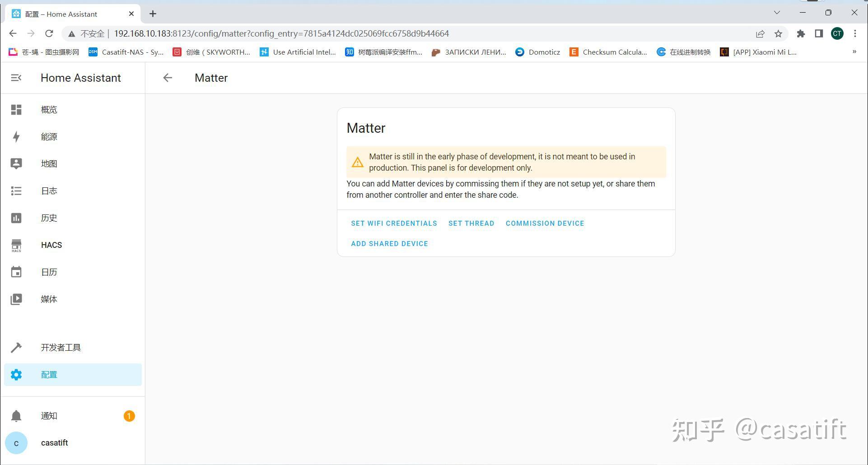
Task: Click ADD SHARED DEVICE
Action: pos(389,243)
